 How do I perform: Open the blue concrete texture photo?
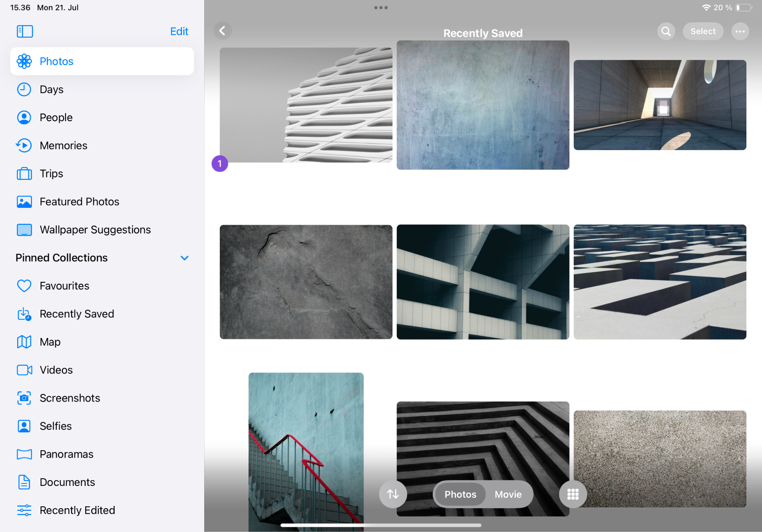tap(483, 105)
